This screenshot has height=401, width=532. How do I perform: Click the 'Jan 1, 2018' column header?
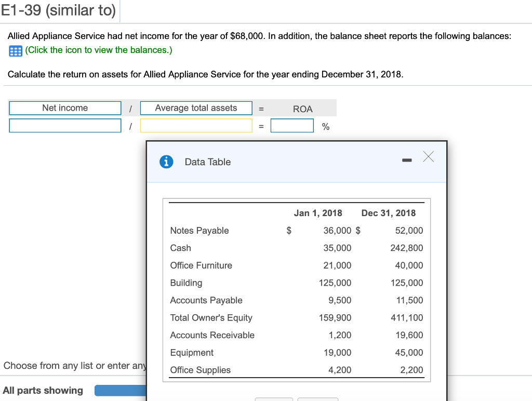318,213
